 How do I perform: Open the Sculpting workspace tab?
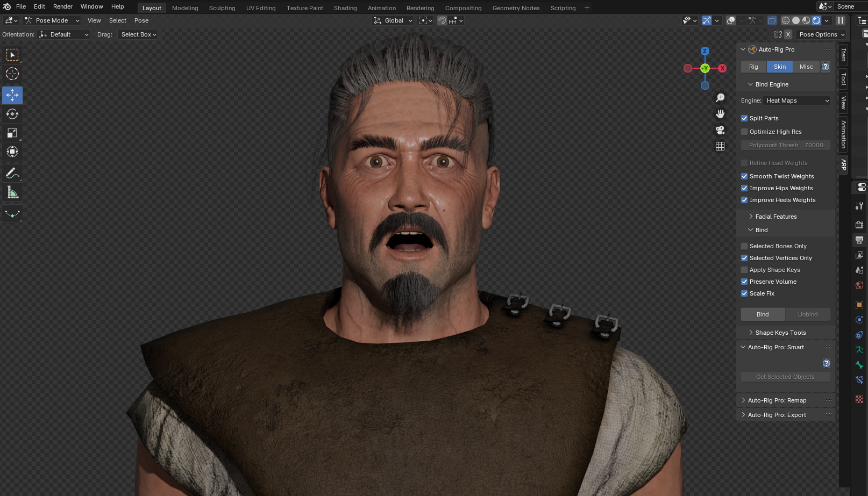pos(222,8)
